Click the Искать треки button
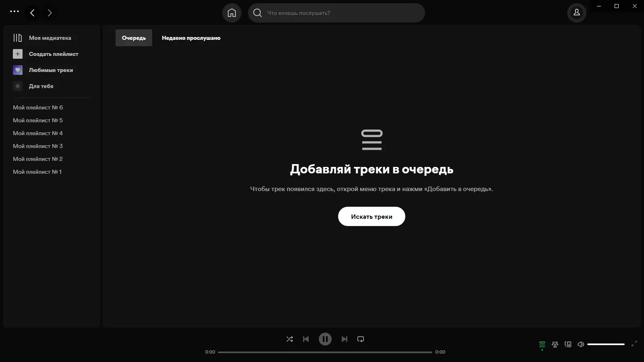The image size is (644, 362). pyautogui.click(x=372, y=216)
